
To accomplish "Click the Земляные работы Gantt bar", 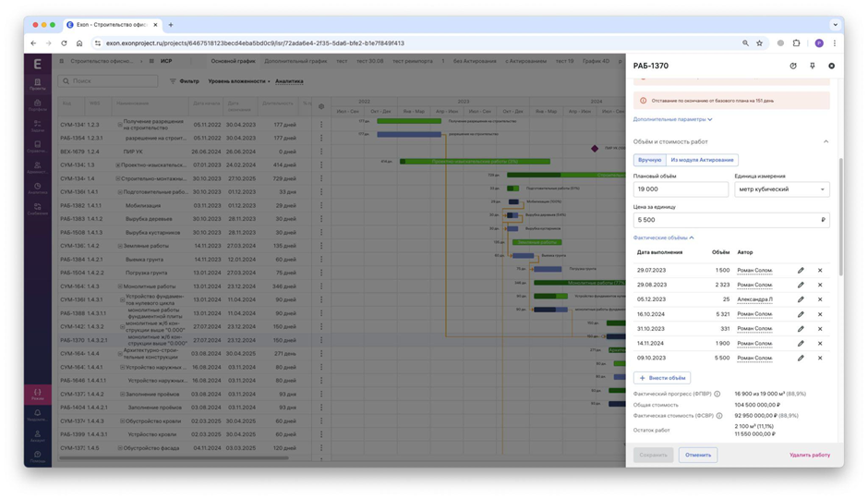I will [537, 242].
